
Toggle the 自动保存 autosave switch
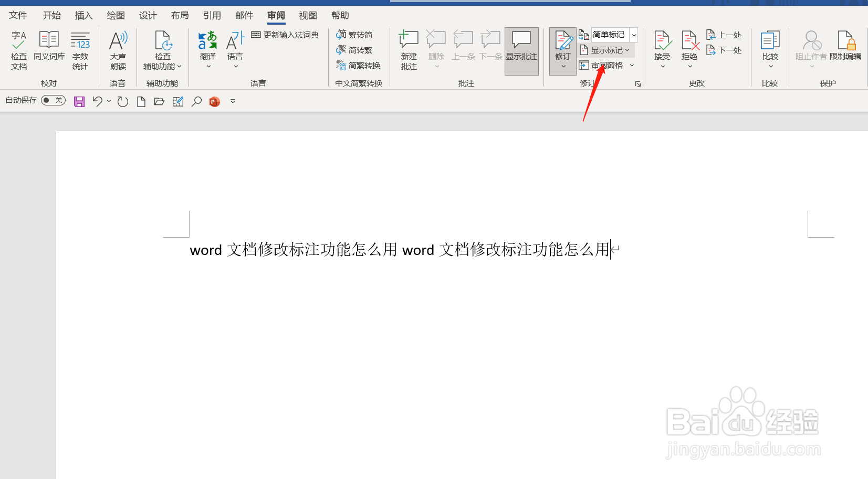(x=53, y=100)
